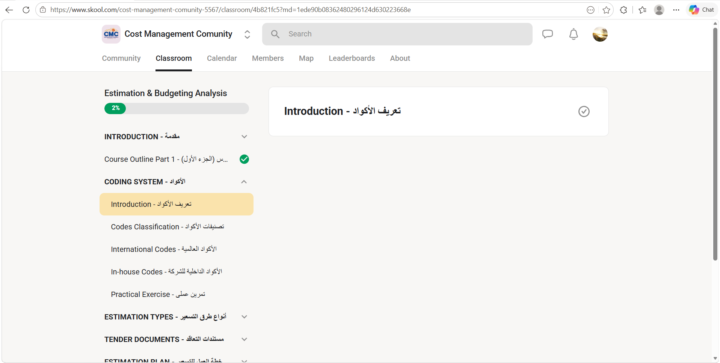This screenshot has height=363, width=720.
Task: Open the highlighted Introduction lesson in sidebar
Action: tap(176, 204)
